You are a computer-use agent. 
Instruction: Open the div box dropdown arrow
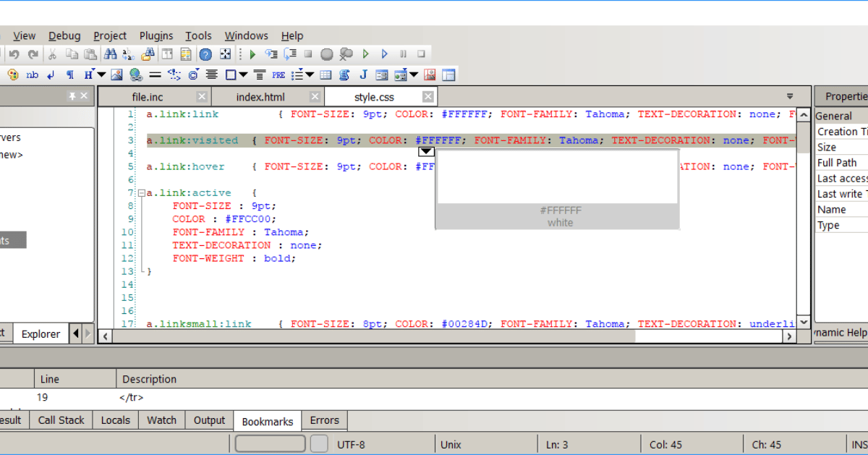[x=243, y=75]
